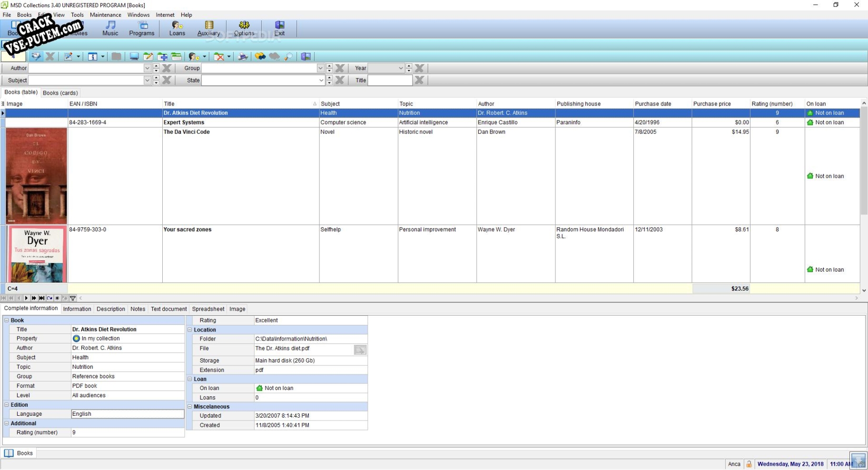Collapse the Location section
This screenshot has height=470, width=868.
coord(189,330)
